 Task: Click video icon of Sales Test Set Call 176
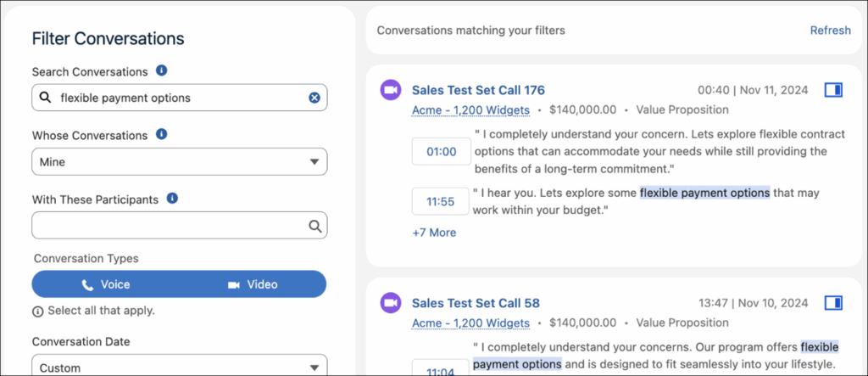click(390, 90)
